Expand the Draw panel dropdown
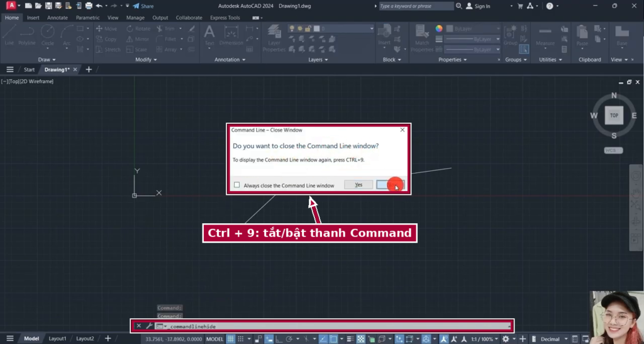644x344 pixels. point(47,60)
